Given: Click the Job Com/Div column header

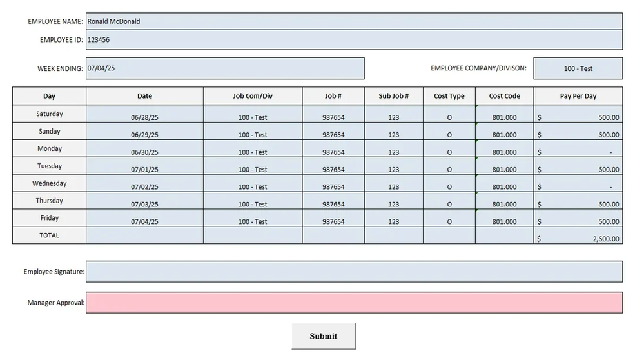Looking at the screenshot, I should point(253,95).
